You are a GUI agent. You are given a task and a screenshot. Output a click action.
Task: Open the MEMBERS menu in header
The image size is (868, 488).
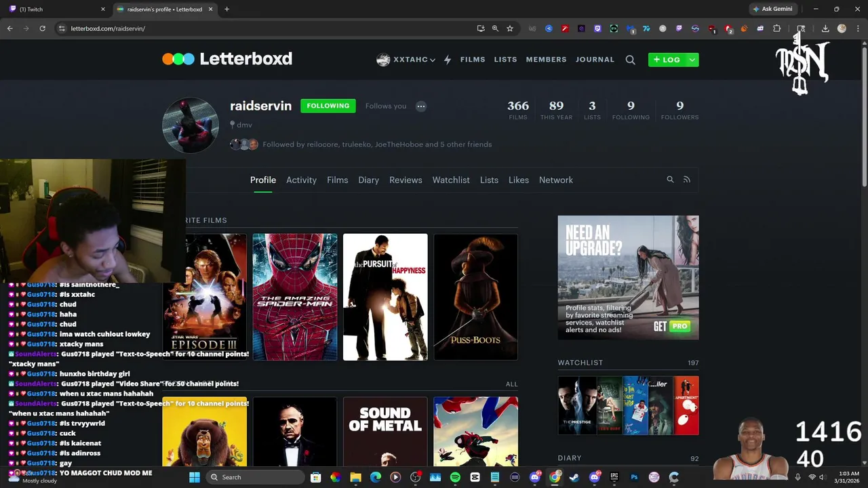tap(546, 60)
